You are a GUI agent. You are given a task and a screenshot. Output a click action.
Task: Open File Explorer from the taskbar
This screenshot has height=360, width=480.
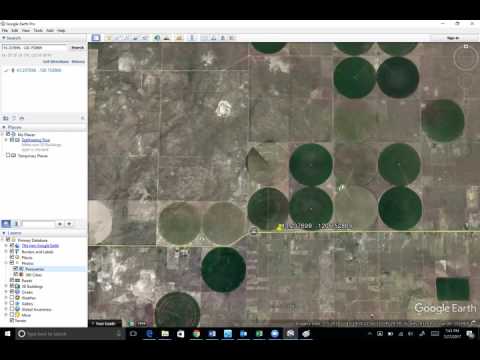[165, 333]
